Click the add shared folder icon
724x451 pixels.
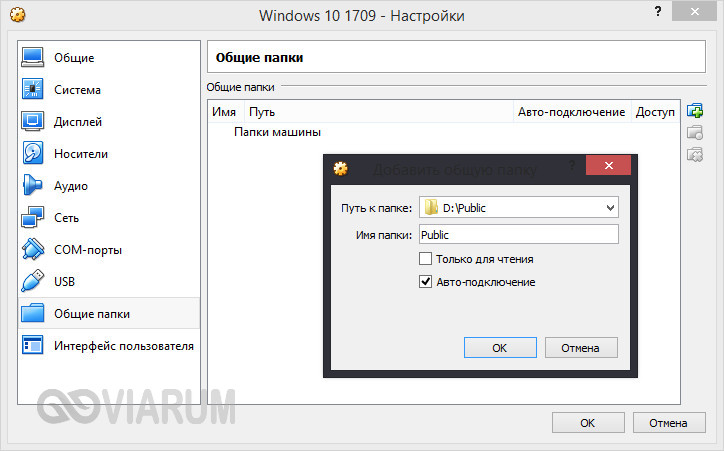pos(695,111)
